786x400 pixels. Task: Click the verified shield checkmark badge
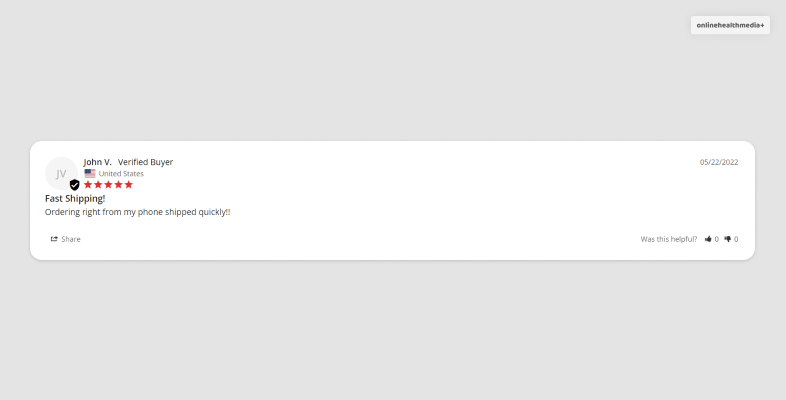[x=74, y=185]
